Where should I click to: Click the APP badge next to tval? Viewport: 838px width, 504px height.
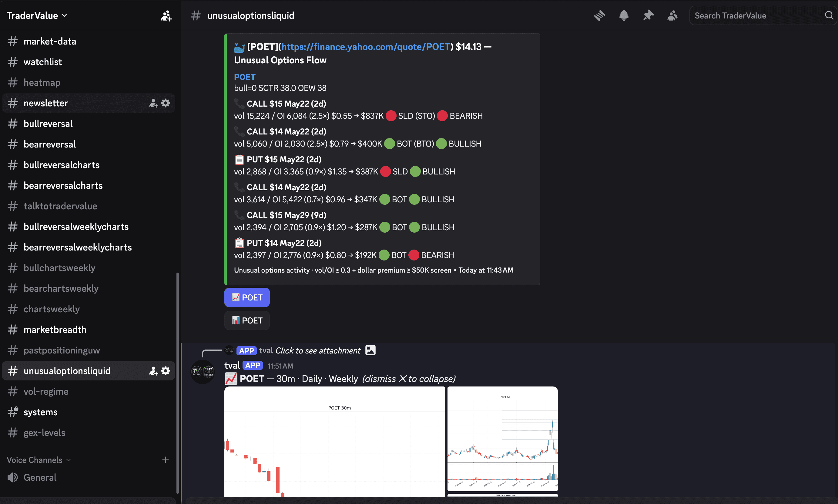click(x=253, y=366)
